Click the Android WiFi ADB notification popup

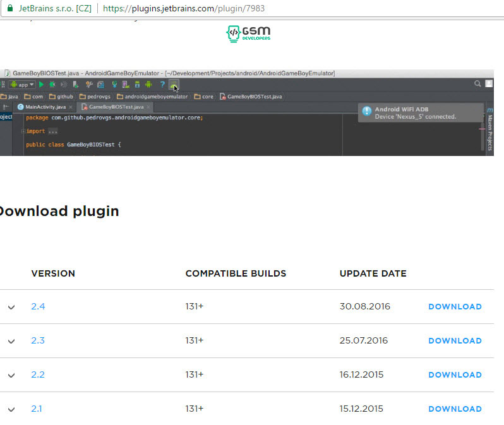[x=421, y=112]
